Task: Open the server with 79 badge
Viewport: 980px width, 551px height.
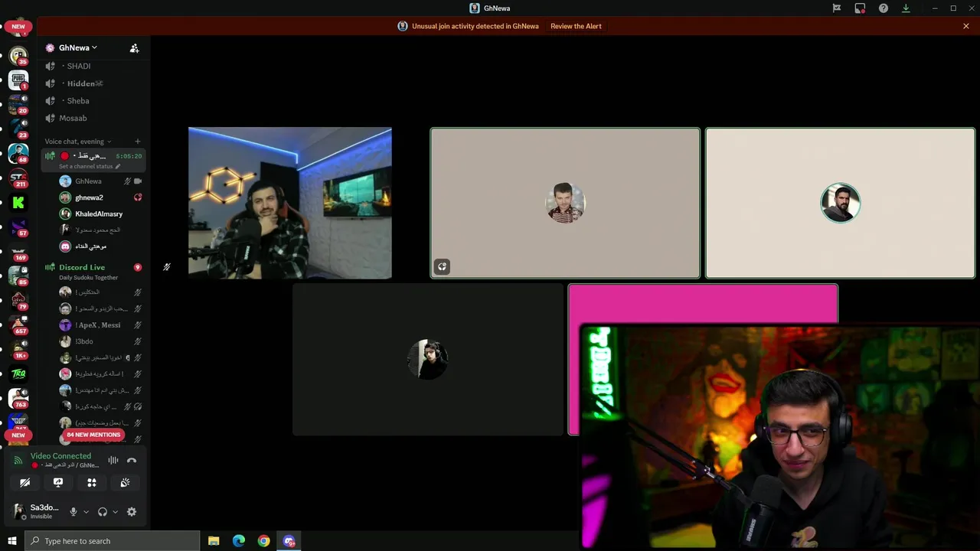Action: pos(18,300)
